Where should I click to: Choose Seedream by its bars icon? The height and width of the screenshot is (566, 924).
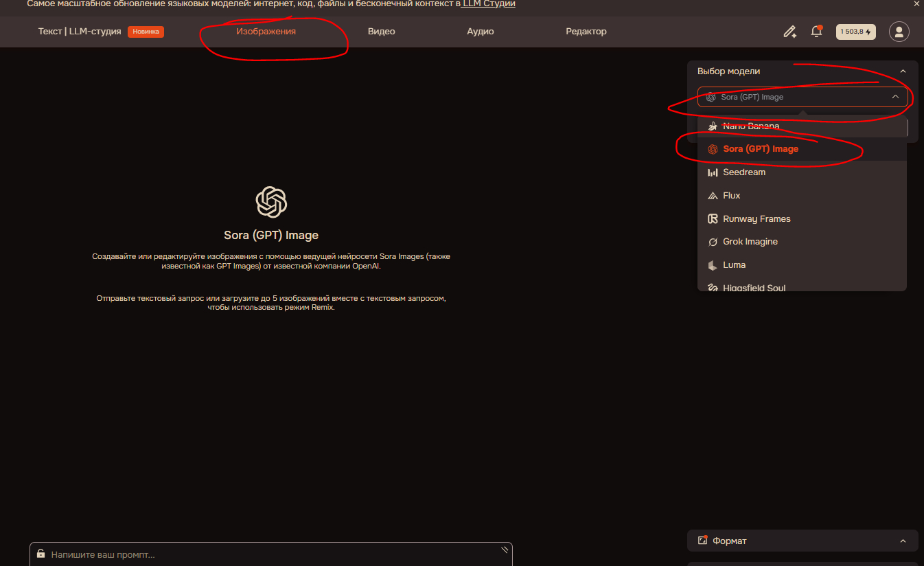click(713, 172)
